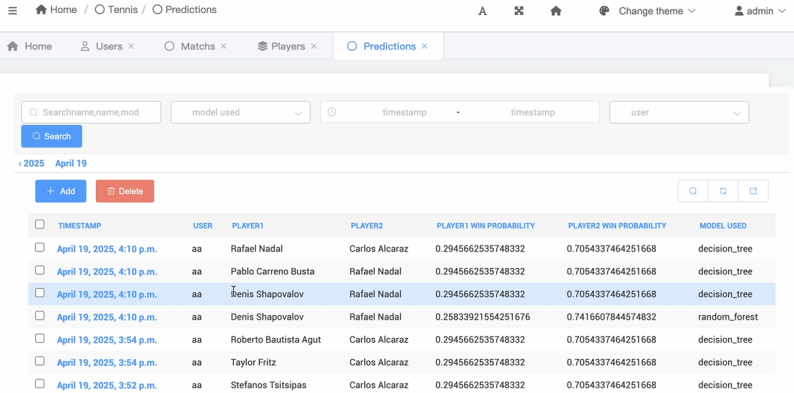Viewport: 794px width, 393px height.
Task: Click the random_forest model cell
Action: click(x=728, y=317)
